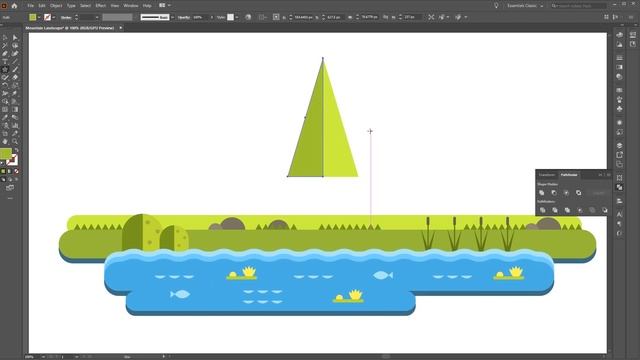Select the Lasso tool

15,46
